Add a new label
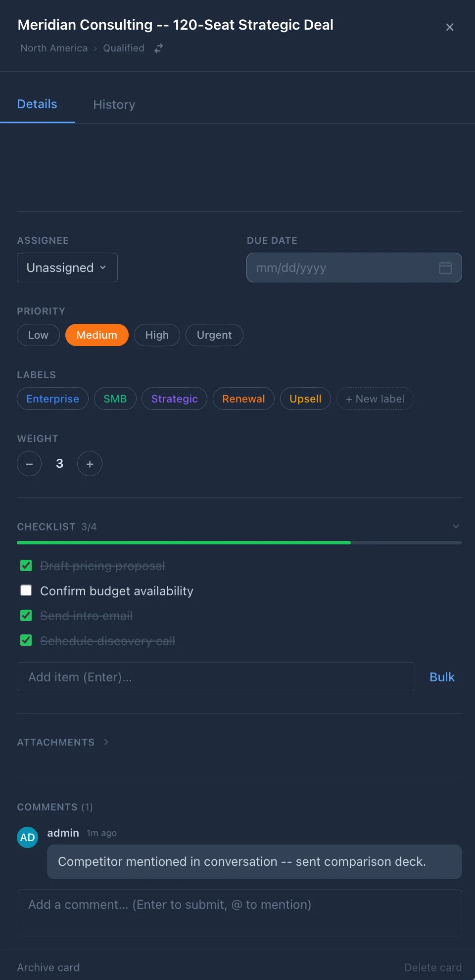 click(x=375, y=399)
